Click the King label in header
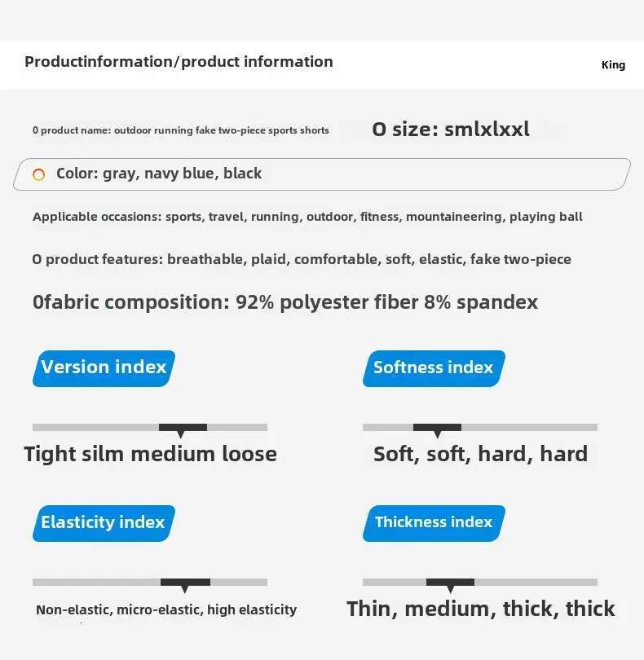Screen dimensions: 644x660 pyautogui.click(x=613, y=65)
